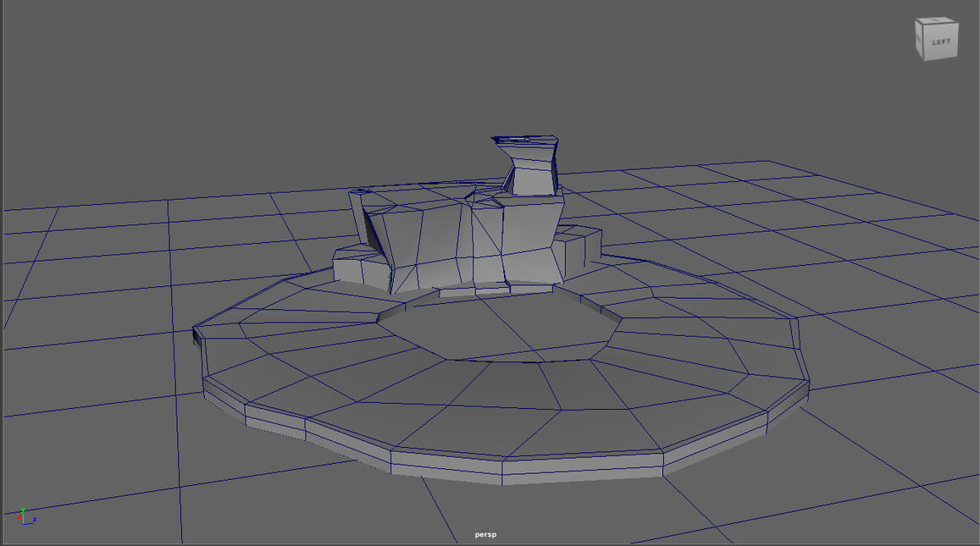The height and width of the screenshot is (546, 980).
Task: Click the front wall of the central structure
Action: tap(440, 245)
